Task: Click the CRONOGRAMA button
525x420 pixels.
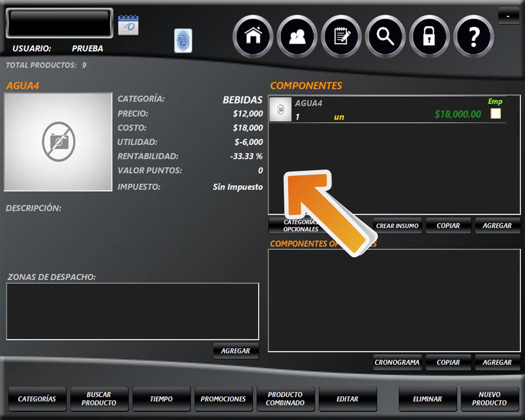Action: 397,362
